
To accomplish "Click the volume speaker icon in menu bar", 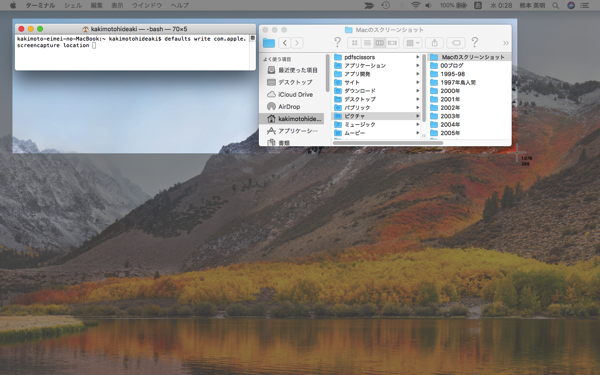I will [428, 5].
